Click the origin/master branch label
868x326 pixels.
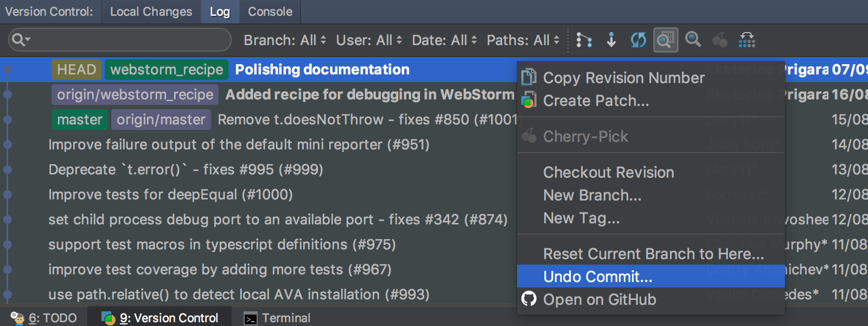pyautogui.click(x=161, y=120)
